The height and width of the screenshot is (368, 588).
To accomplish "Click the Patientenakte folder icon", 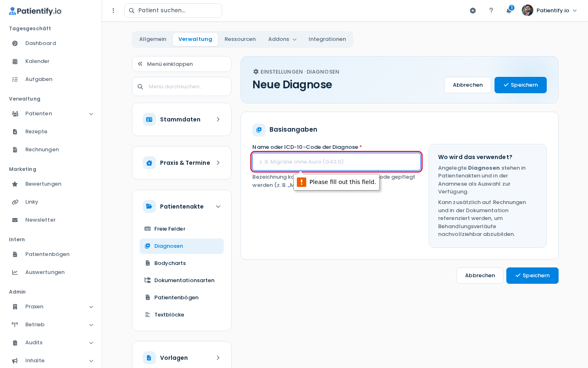I will coord(149,206).
